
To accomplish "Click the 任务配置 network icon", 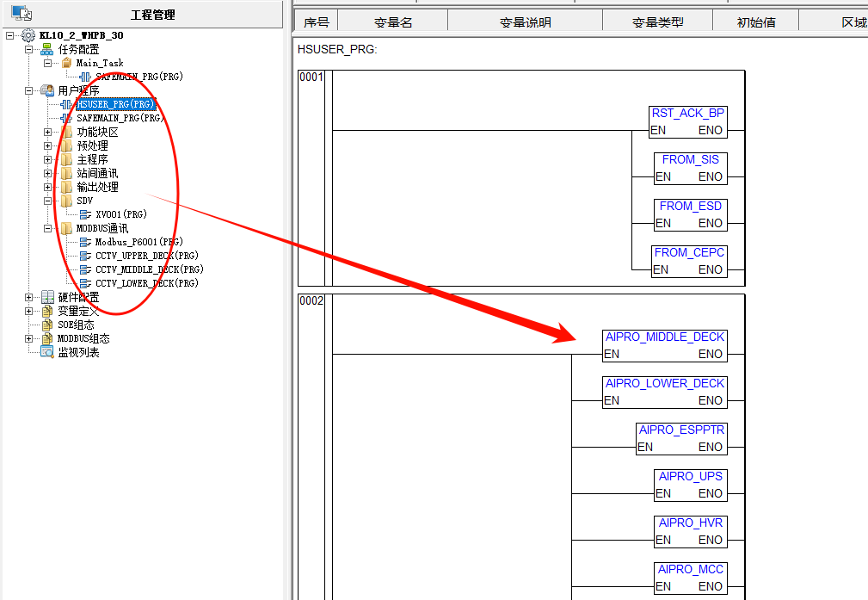I will coord(47,49).
